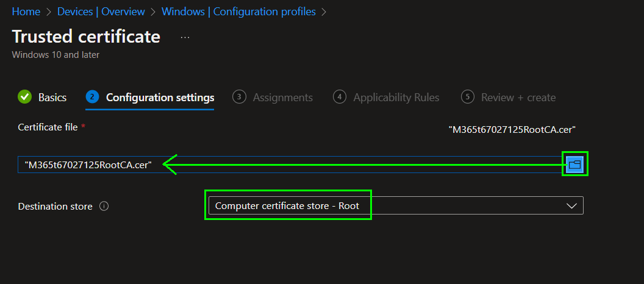Click the green checkmark beside Basics
The width and height of the screenshot is (644, 284).
click(x=25, y=97)
